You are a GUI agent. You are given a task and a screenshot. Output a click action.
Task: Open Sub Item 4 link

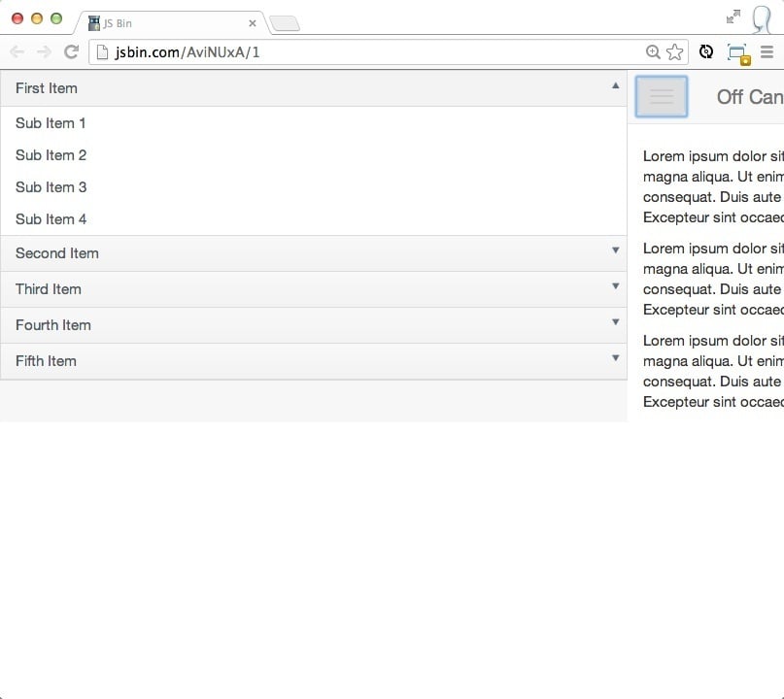(51, 218)
